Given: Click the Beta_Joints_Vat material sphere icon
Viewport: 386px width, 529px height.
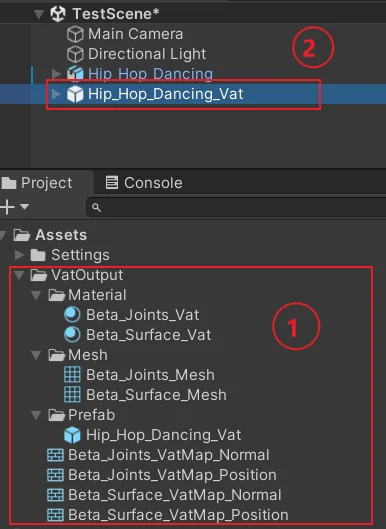Looking at the screenshot, I should [x=72, y=315].
